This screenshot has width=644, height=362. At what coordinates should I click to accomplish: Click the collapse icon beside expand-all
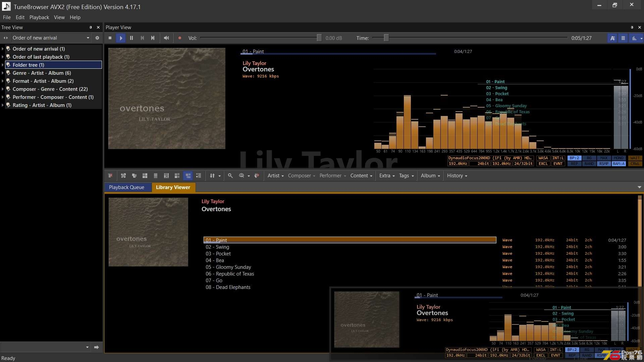pos(134,176)
